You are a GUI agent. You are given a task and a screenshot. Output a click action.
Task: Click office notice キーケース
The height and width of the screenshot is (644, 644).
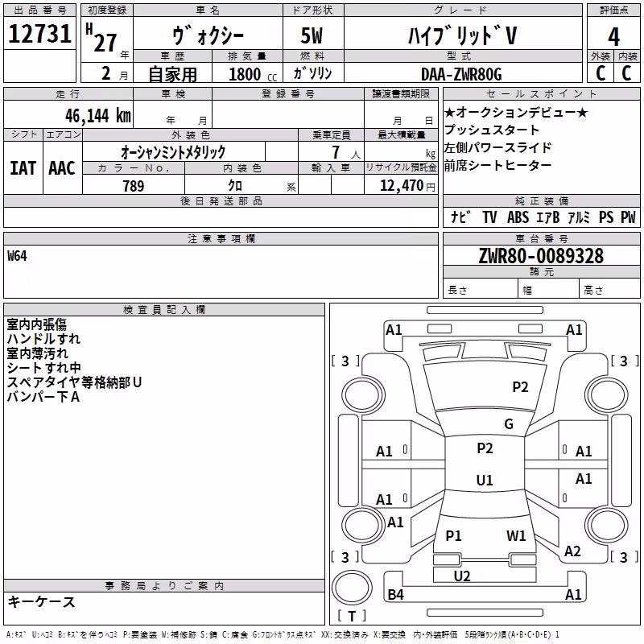coord(42,602)
